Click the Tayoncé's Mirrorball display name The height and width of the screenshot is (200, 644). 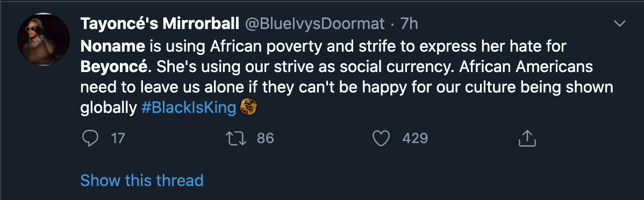tap(160, 24)
